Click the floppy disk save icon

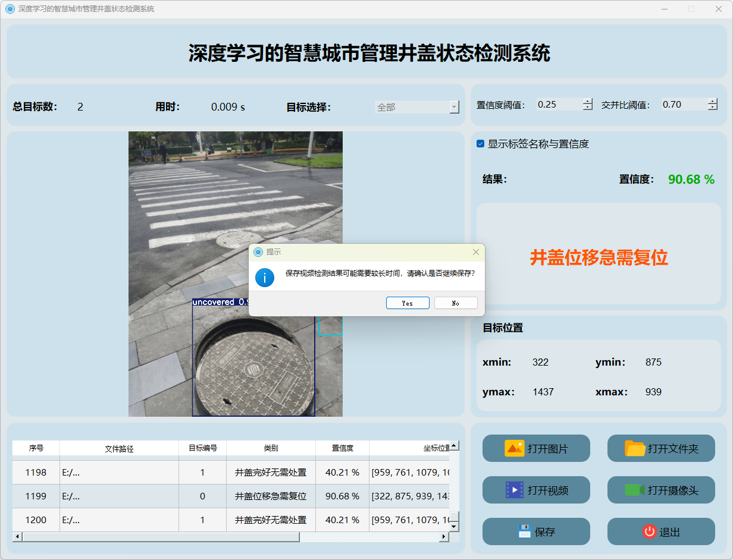[524, 531]
